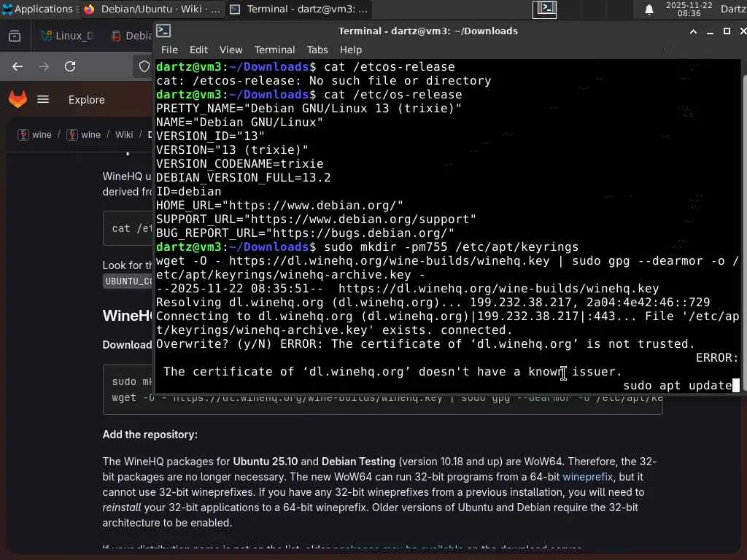Image resolution: width=747 pixels, height=560 pixels.
Task: Open the terminal Help menu
Action: (x=351, y=50)
